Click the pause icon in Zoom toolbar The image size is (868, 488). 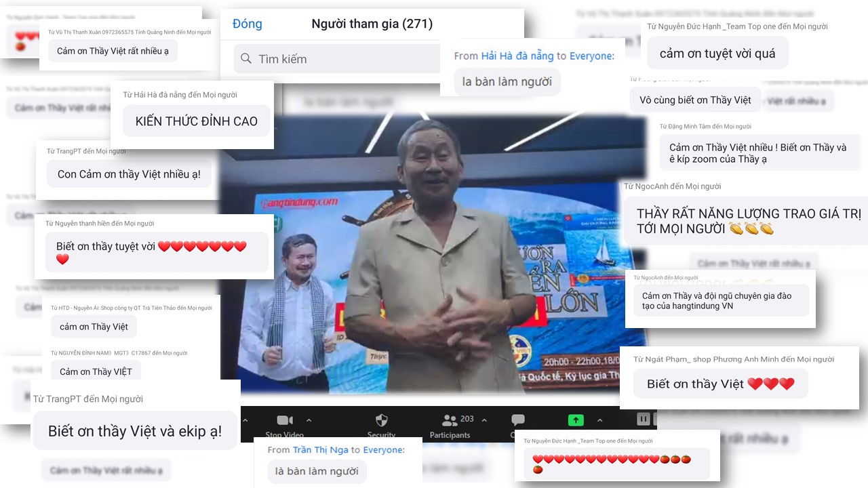click(644, 420)
